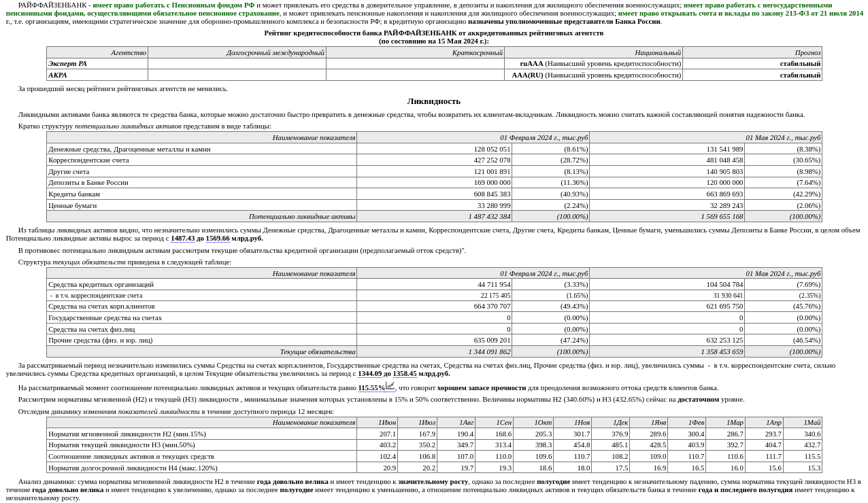Select the 'Ценные бумаги' row label
Screen dimensions: 868x503
pos(72,205)
